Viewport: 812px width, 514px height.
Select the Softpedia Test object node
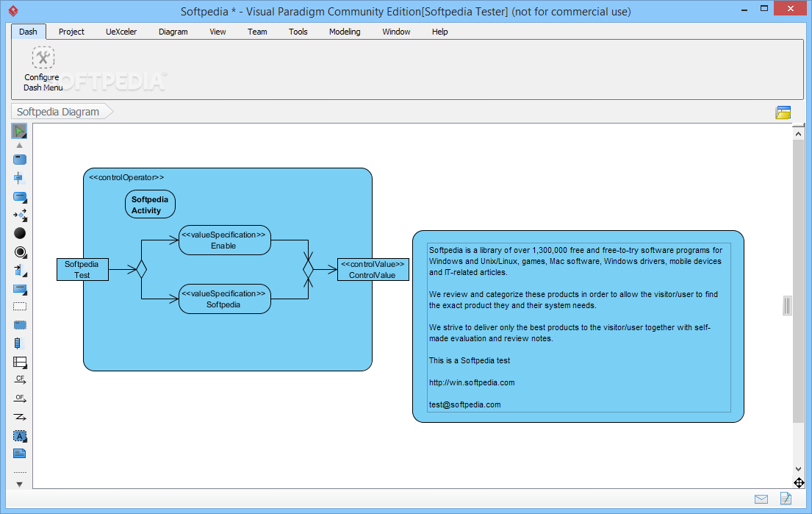pyautogui.click(x=82, y=269)
